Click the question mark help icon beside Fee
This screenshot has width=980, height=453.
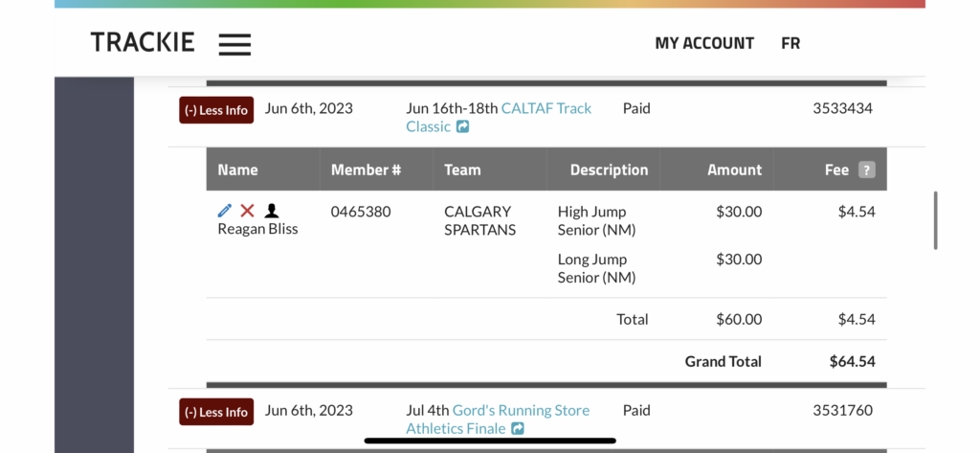866,170
